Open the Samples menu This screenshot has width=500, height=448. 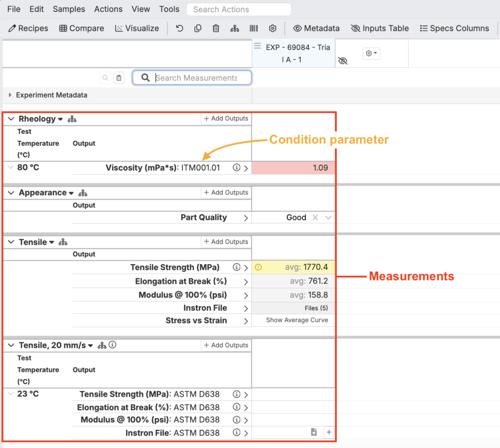69,9
